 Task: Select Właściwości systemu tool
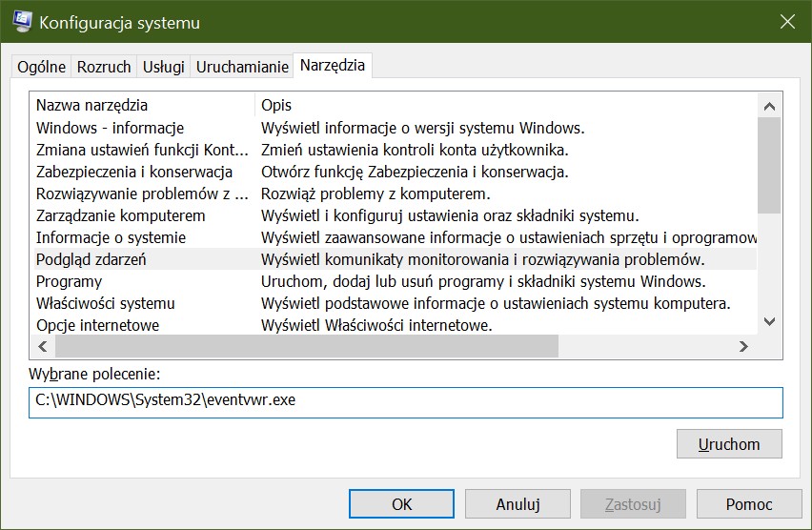pyautogui.click(x=394, y=303)
